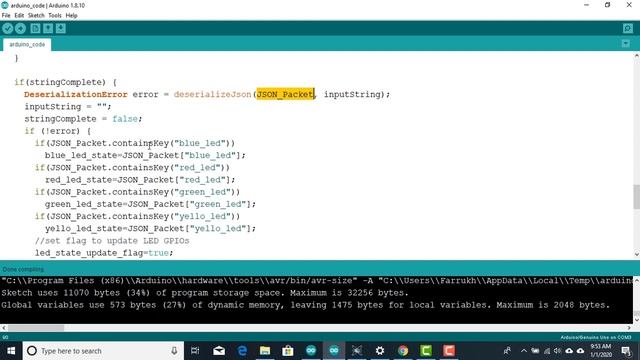Click the People icon in system tray
640x360 pixels.
point(507,351)
